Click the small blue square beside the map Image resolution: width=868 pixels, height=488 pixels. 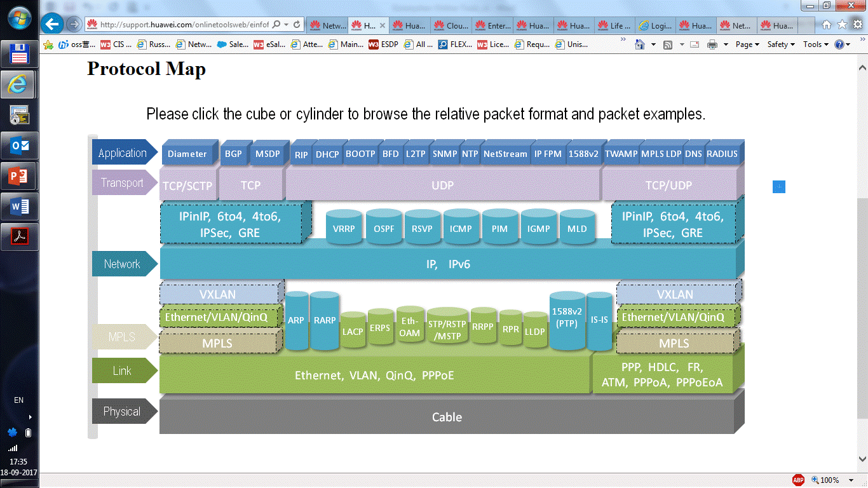tap(779, 187)
